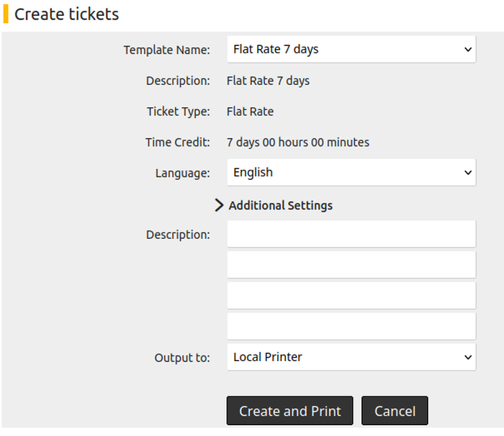Viewport: 504px width, 436px height.
Task: Open the Language dropdown showing English
Action: 351,173
